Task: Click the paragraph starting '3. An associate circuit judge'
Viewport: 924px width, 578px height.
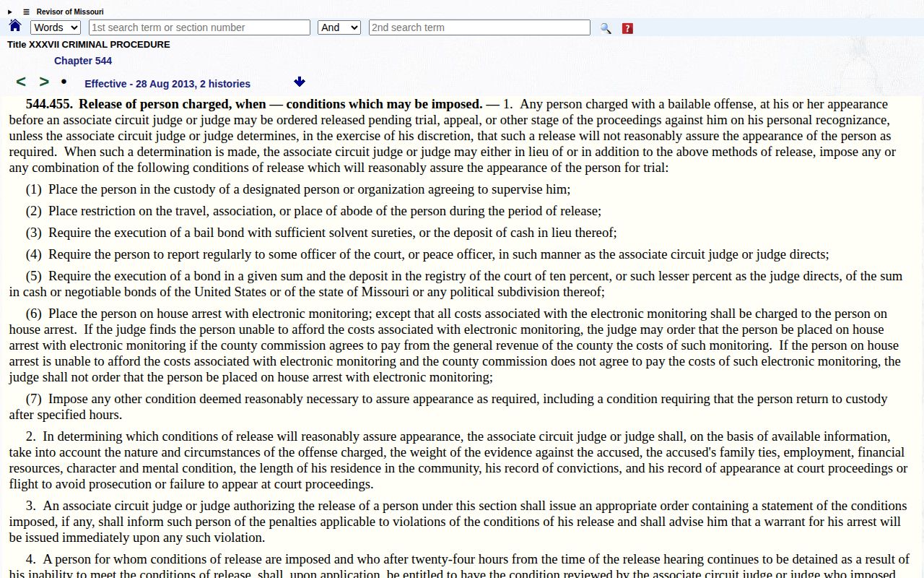Action: coord(458,522)
